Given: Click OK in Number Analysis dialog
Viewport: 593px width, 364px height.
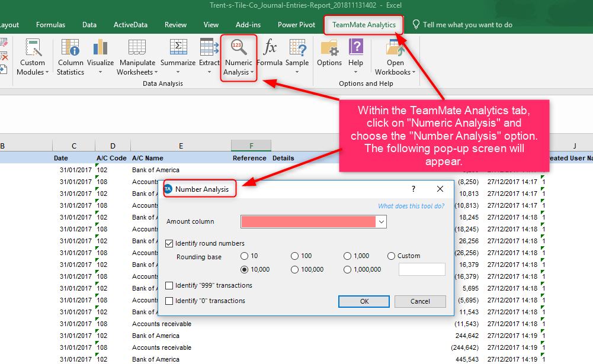Looking at the screenshot, I should [364, 301].
